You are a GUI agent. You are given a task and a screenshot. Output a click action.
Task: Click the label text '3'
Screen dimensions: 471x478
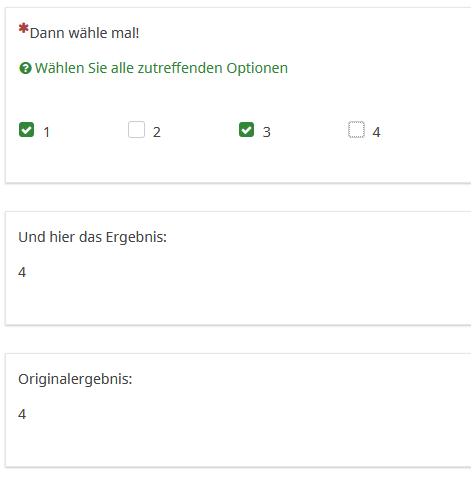(x=266, y=132)
